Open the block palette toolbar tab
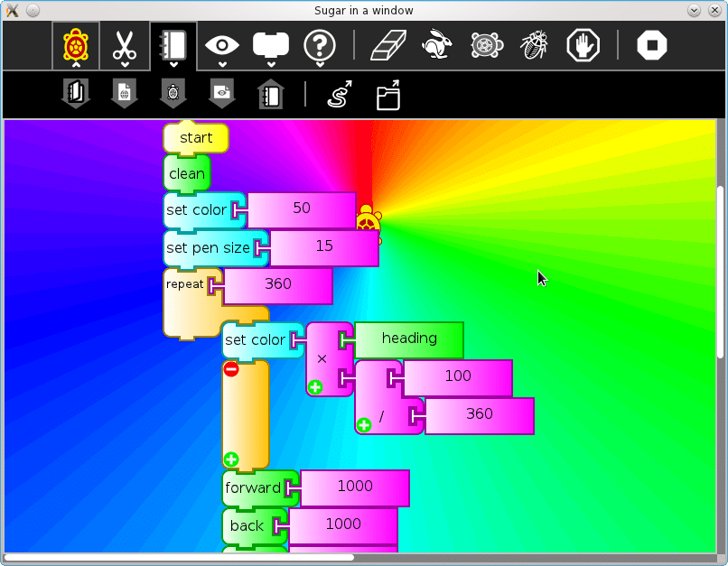This screenshot has width=728, height=566. click(x=270, y=45)
